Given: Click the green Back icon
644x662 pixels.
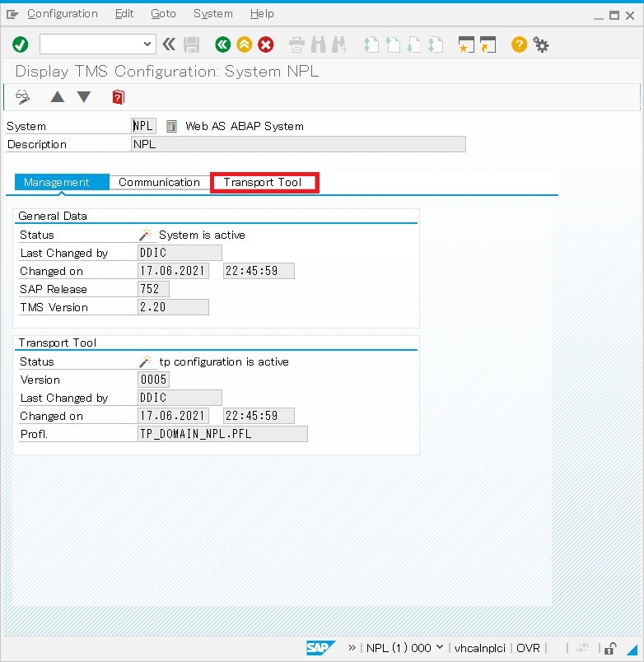Looking at the screenshot, I should coord(222,44).
